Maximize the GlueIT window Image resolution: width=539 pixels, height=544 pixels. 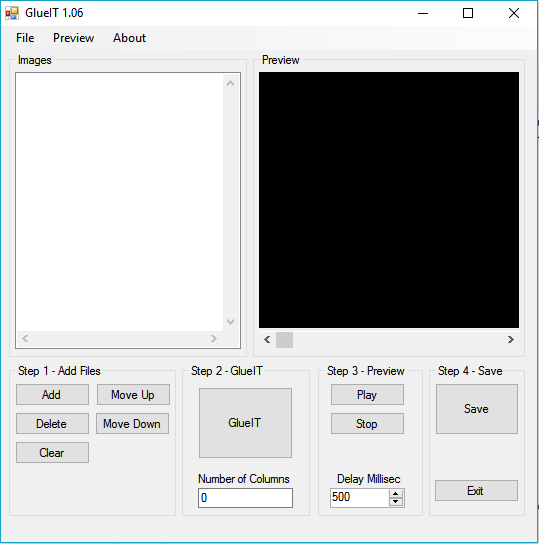click(468, 13)
